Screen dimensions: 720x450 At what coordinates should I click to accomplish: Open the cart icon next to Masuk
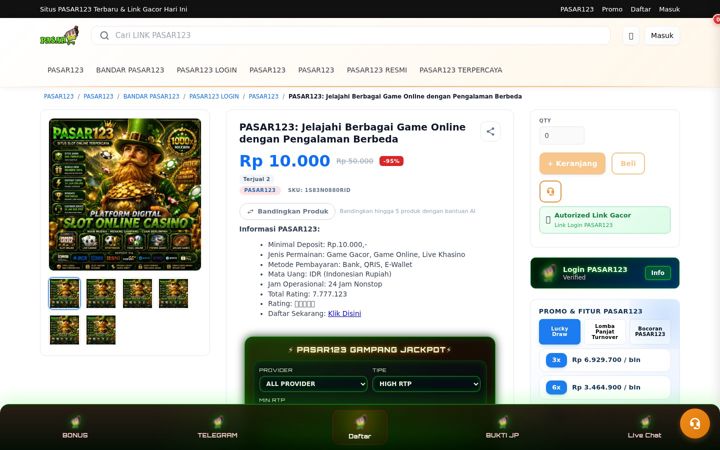pos(631,36)
